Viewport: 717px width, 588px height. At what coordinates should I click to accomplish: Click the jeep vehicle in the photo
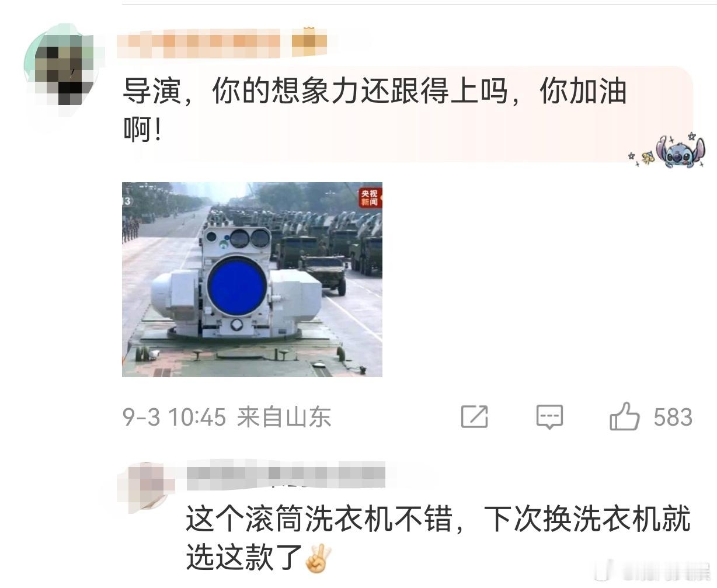point(324,271)
